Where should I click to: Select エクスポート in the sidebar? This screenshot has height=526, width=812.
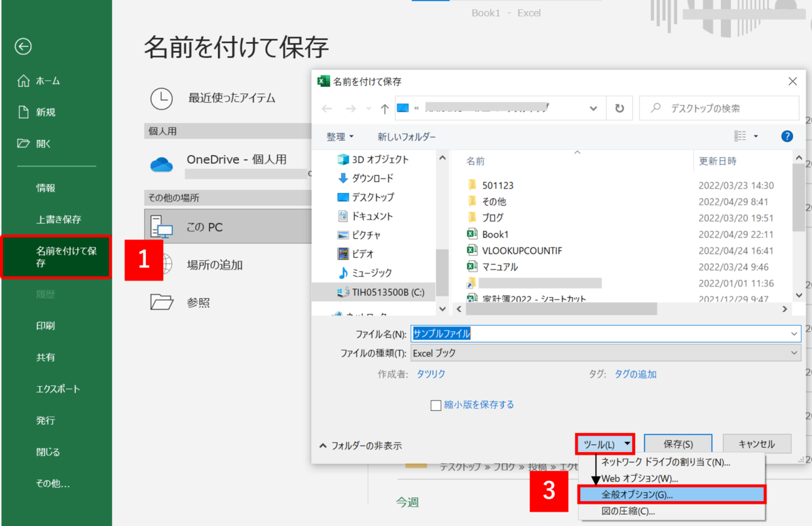tap(58, 389)
